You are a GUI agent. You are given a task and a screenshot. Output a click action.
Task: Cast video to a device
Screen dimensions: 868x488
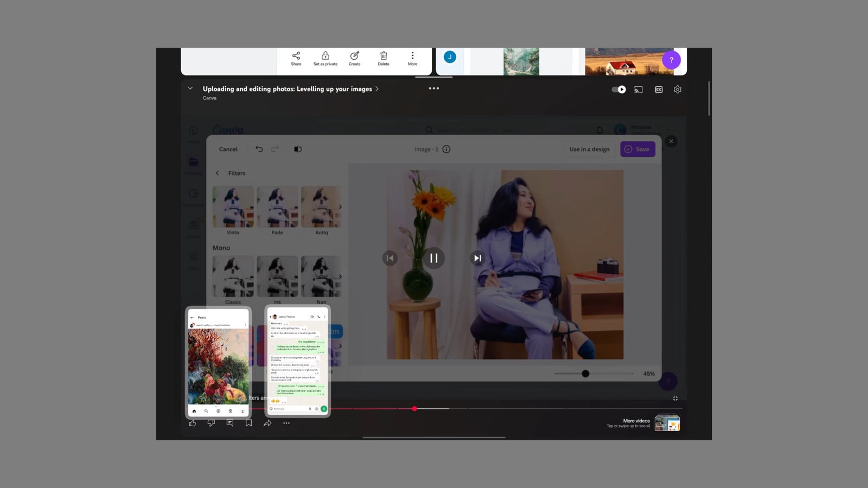click(639, 89)
